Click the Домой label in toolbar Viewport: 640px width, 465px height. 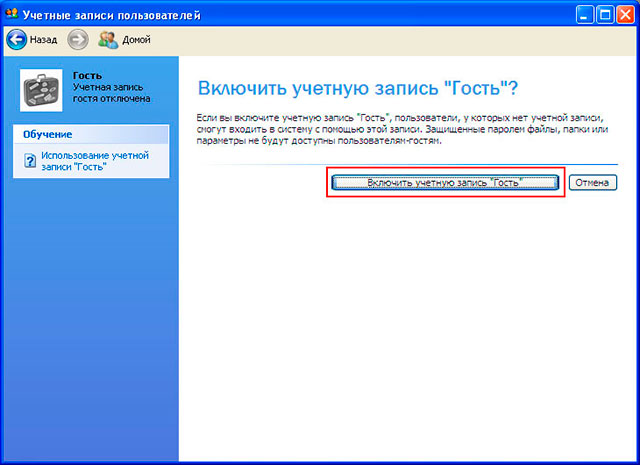click(x=136, y=40)
